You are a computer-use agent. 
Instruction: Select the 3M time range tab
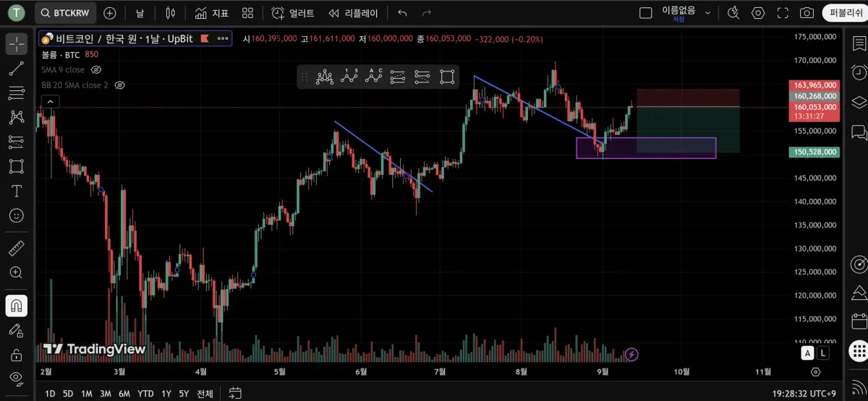point(106,394)
